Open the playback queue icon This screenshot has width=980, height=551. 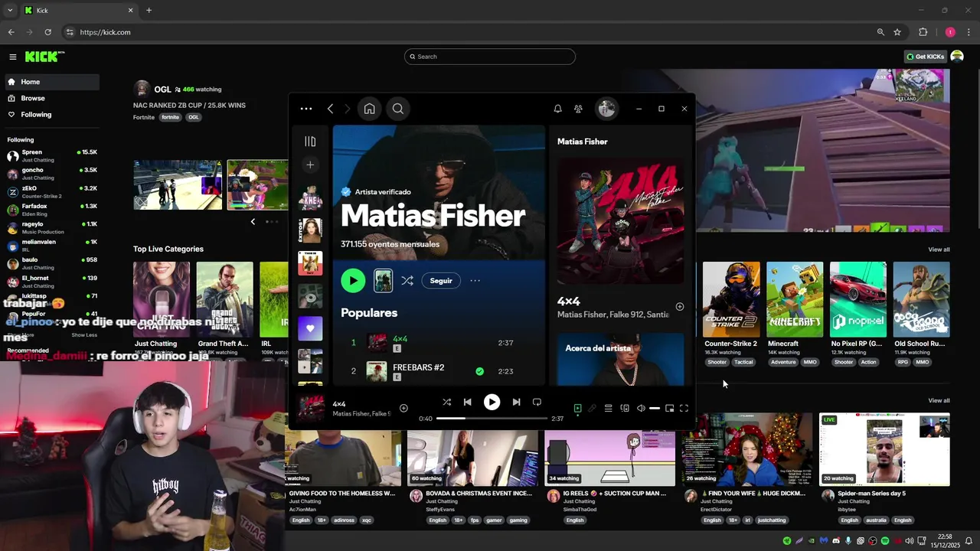(x=608, y=409)
